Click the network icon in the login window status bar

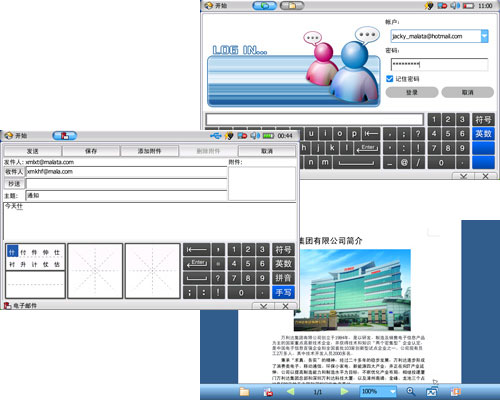tap(442, 6)
